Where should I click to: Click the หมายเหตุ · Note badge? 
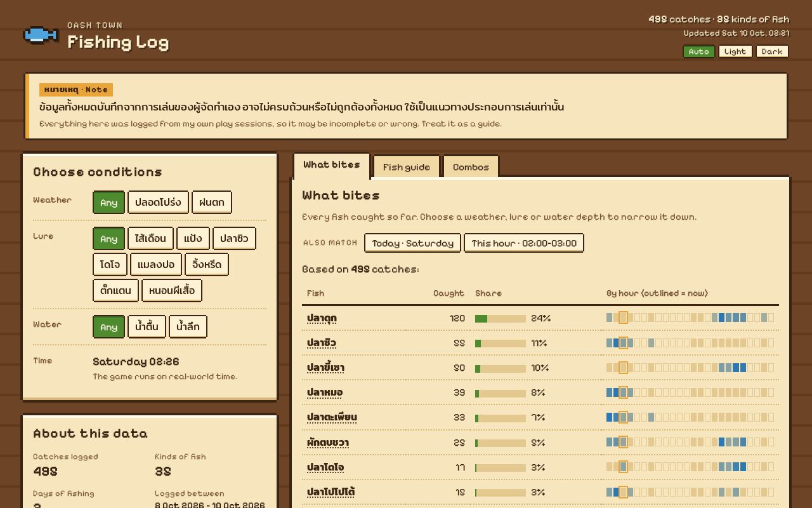coord(76,90)
